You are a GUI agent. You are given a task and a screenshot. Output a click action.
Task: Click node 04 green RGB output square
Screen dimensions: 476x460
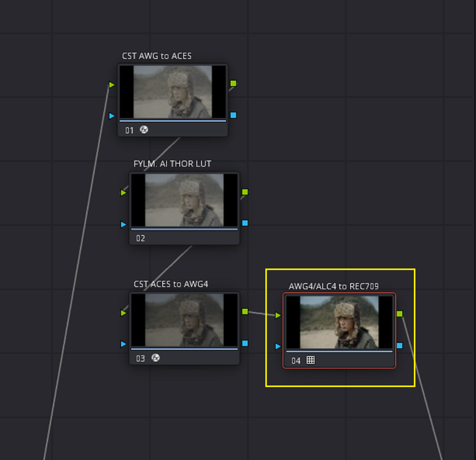click(399, 314)
